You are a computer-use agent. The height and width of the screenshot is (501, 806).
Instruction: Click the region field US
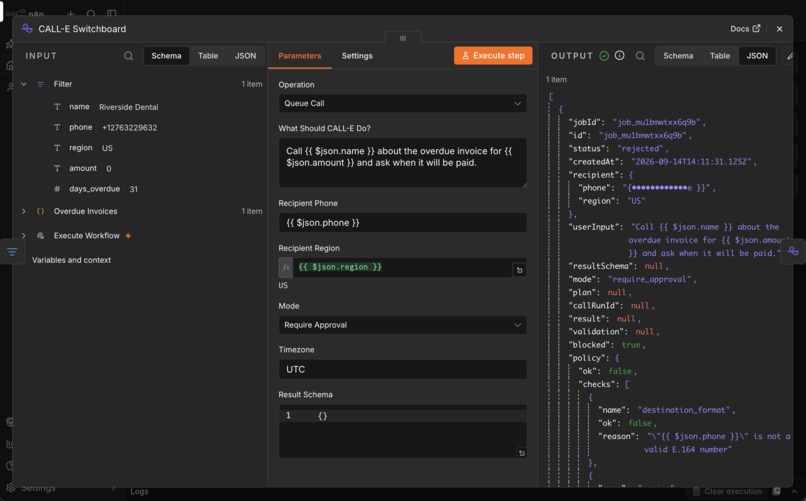tap(107, 148)
